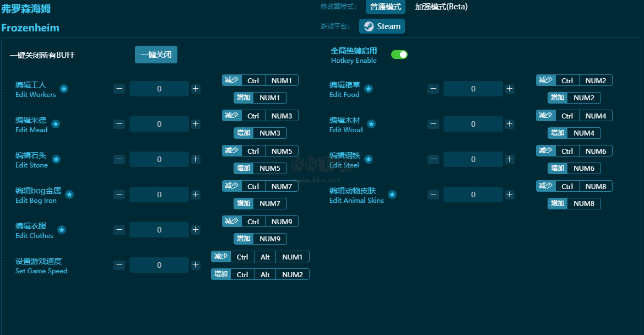Click the 一键关闭所有BUFF label
The image size is (644, 335).
point(42,55)
